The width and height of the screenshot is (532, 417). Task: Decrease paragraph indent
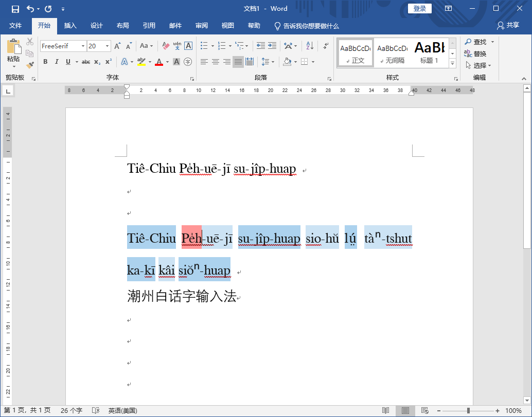pos(260,46)
